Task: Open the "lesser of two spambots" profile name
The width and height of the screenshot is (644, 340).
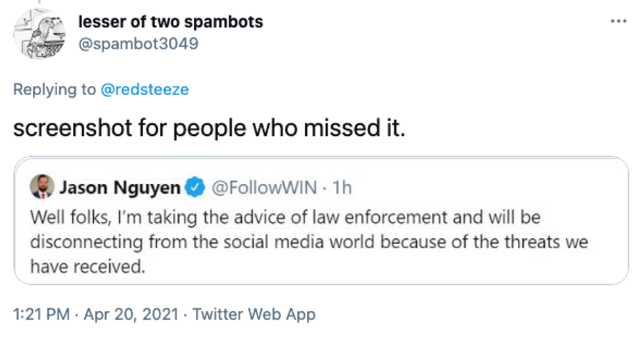Action: pos(170,22)
